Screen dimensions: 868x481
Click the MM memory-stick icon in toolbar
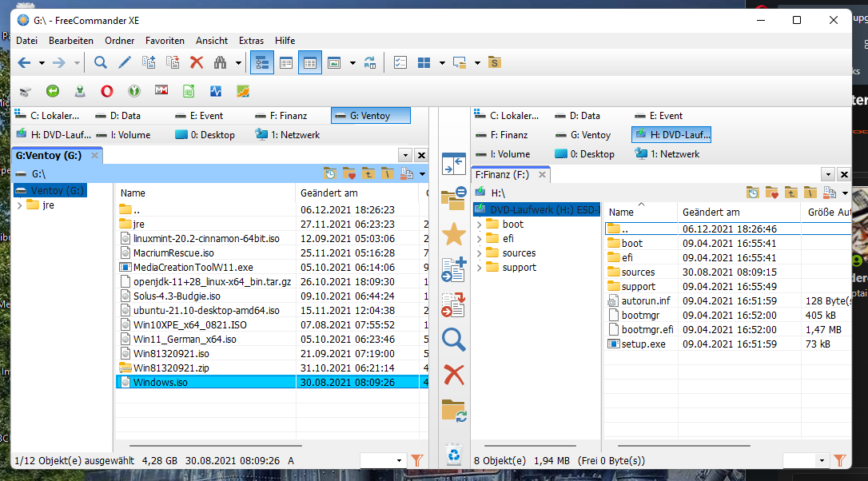click(x=161, y=90)
